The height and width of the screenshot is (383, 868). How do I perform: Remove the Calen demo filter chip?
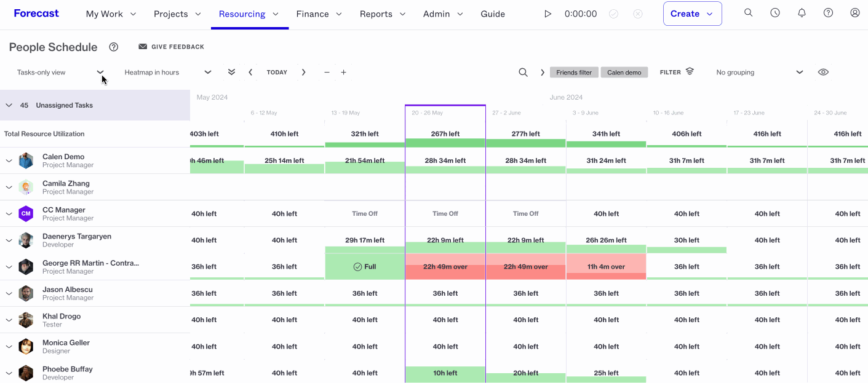pos(624,73)
